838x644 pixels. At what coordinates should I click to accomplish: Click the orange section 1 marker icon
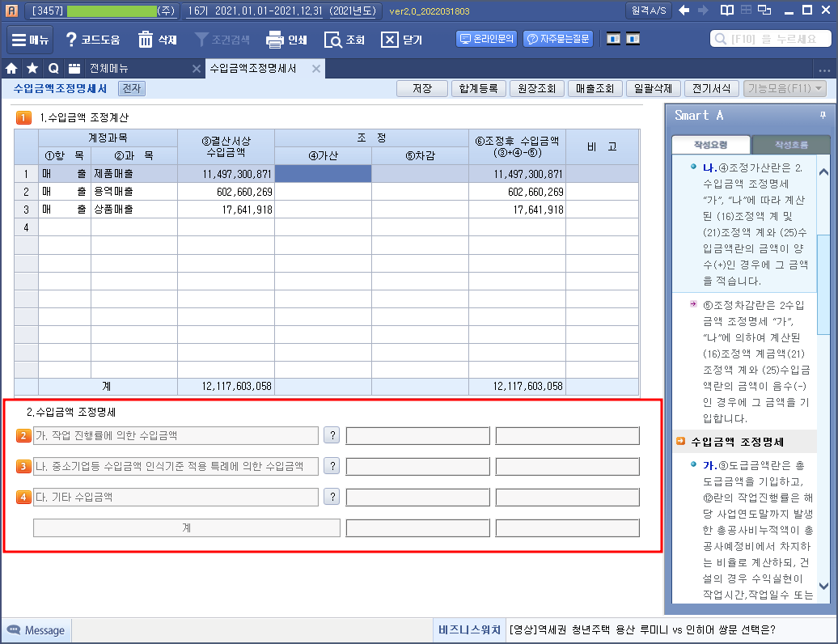[23, 117]
